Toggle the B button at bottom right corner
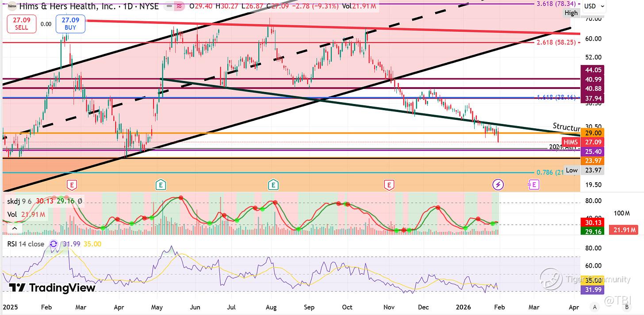 [x=627, y=307]
